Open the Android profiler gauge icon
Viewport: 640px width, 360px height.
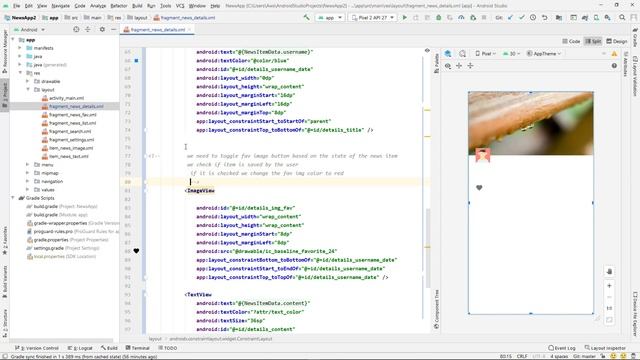click(461, 18)
